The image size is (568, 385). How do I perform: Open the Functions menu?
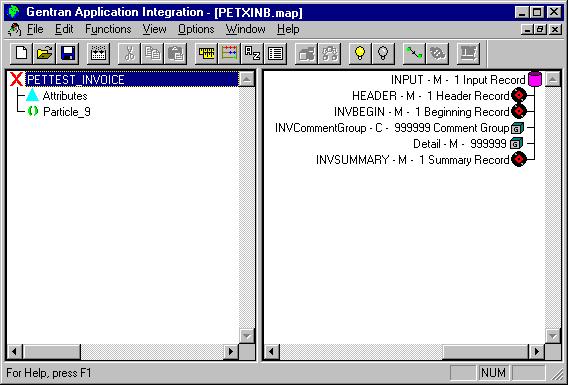[x=108, y=29]
